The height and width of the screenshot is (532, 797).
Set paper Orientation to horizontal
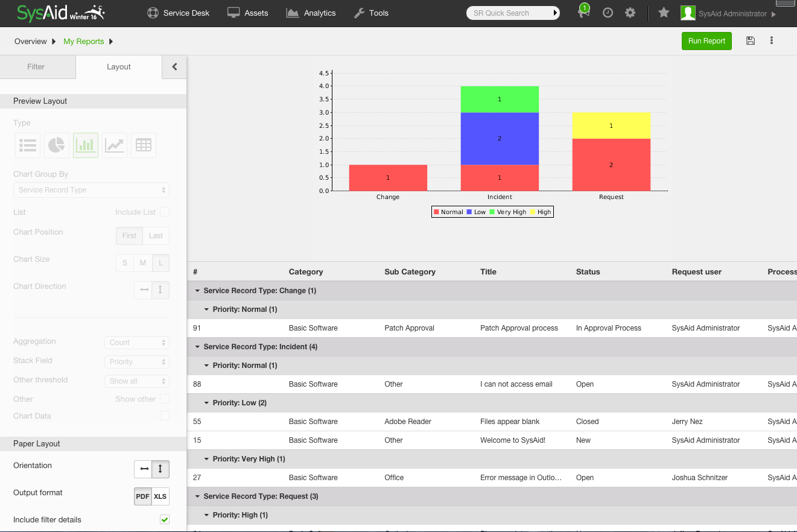143,469
